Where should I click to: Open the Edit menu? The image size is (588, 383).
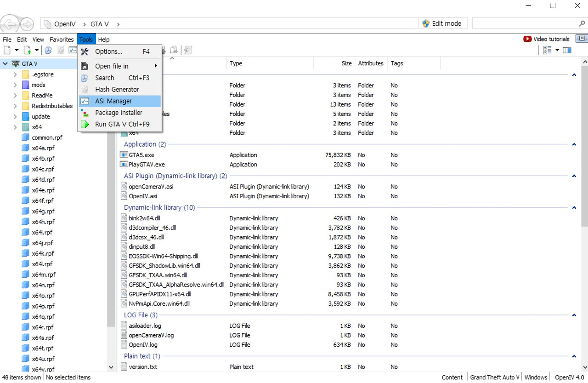click(x=22, y=40)
